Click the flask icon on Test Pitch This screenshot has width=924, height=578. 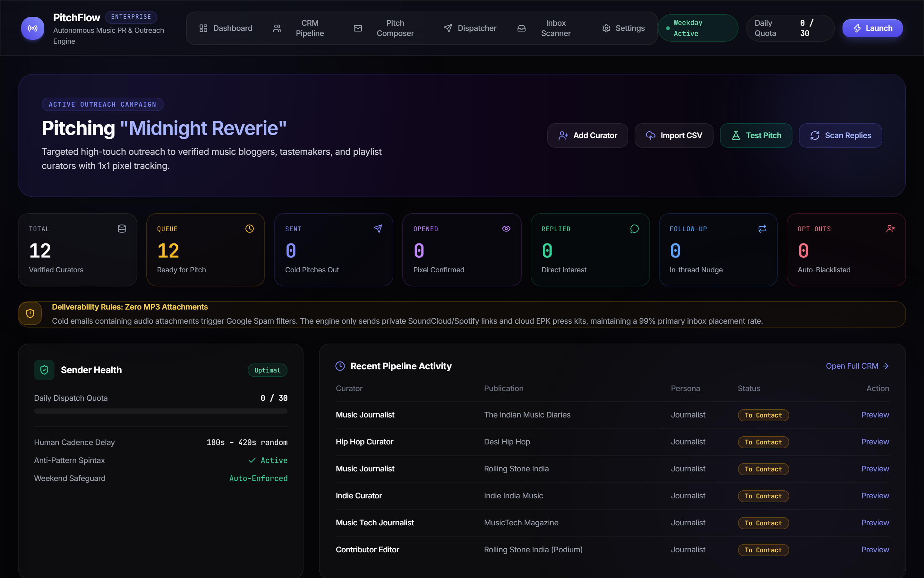point(736,135)
